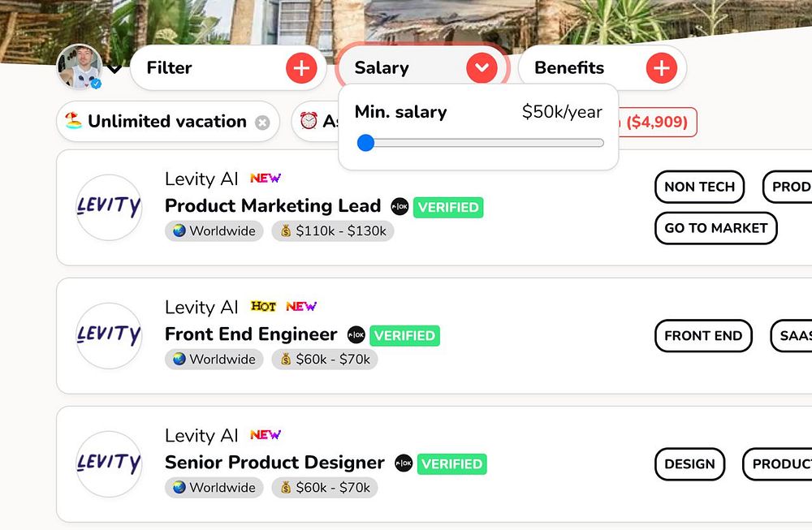Collapse the Salary dropdown with red chevron
The image size is (812, 530).
(x=482, y=68)
